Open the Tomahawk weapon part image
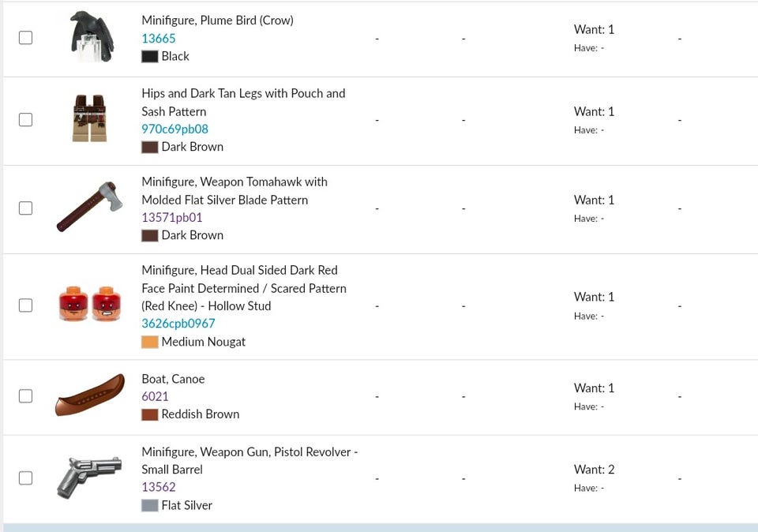The width and height of the screenshot is (758, 532). point(90,207)
